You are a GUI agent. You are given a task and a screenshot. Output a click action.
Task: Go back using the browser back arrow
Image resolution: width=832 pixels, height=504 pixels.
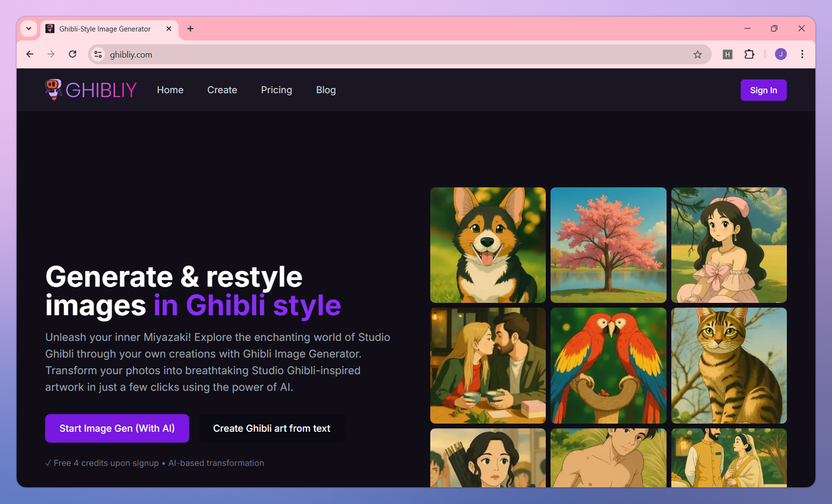[29, 54]
